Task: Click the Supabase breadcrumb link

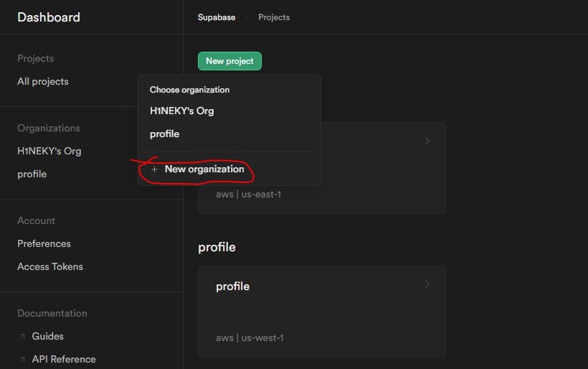Action: coord(216,17)
